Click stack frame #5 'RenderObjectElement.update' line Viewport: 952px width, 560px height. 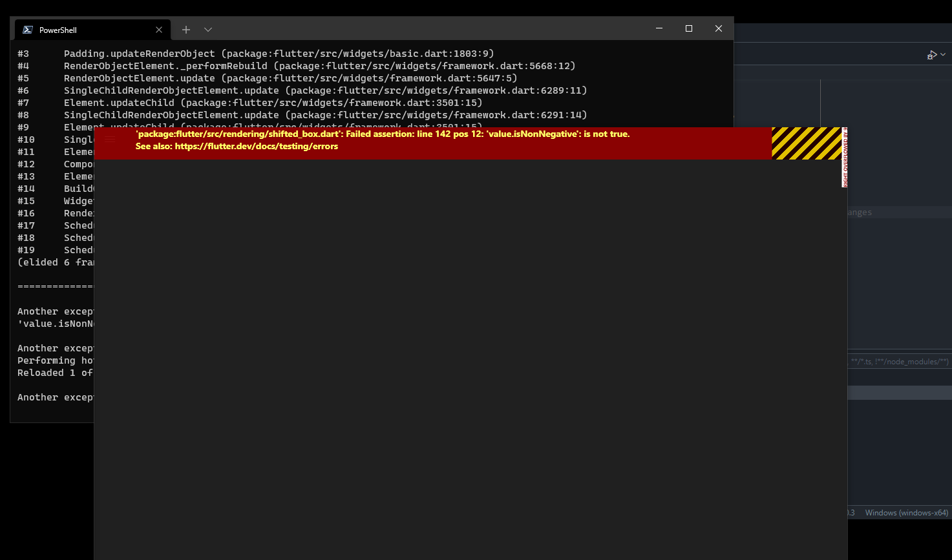(x=268, y=78)
